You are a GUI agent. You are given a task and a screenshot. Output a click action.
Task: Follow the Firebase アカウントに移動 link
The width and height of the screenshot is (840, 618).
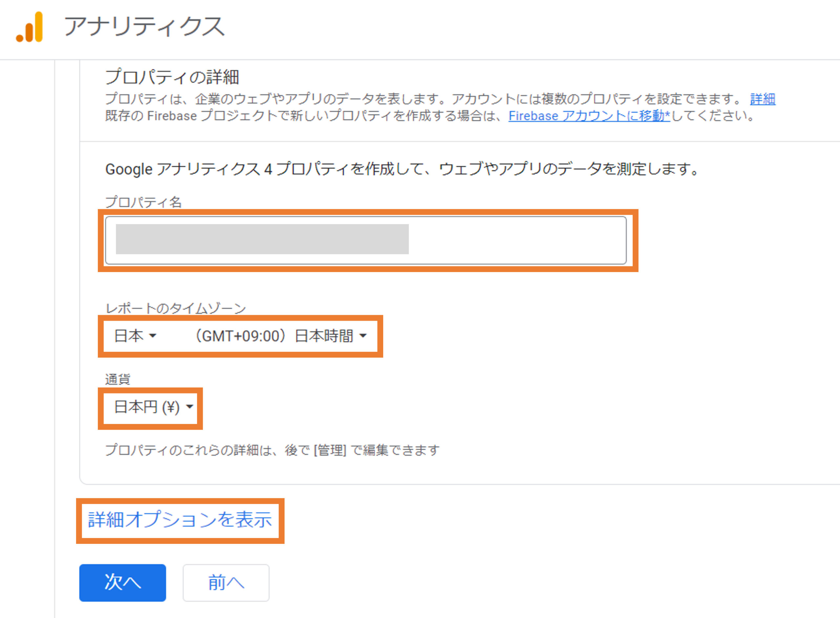pyautogui.click(x=589, y=116)
